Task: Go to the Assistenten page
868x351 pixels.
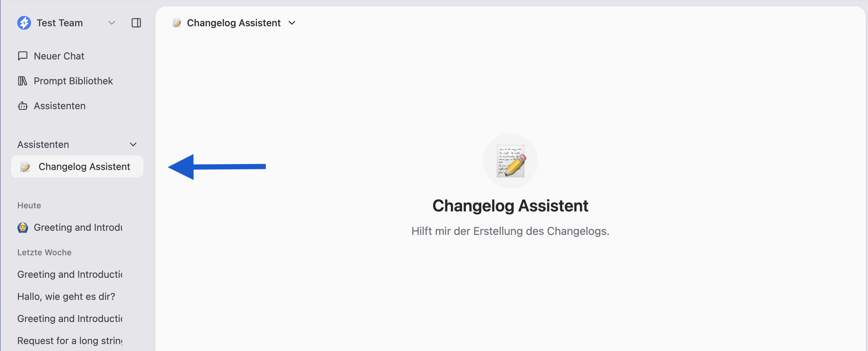Action: pyautogui.click(x=60, y=106)
